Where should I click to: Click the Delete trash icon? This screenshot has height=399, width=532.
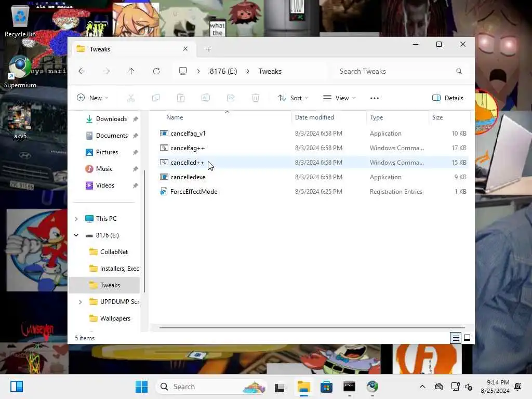[x=256, y=98]
